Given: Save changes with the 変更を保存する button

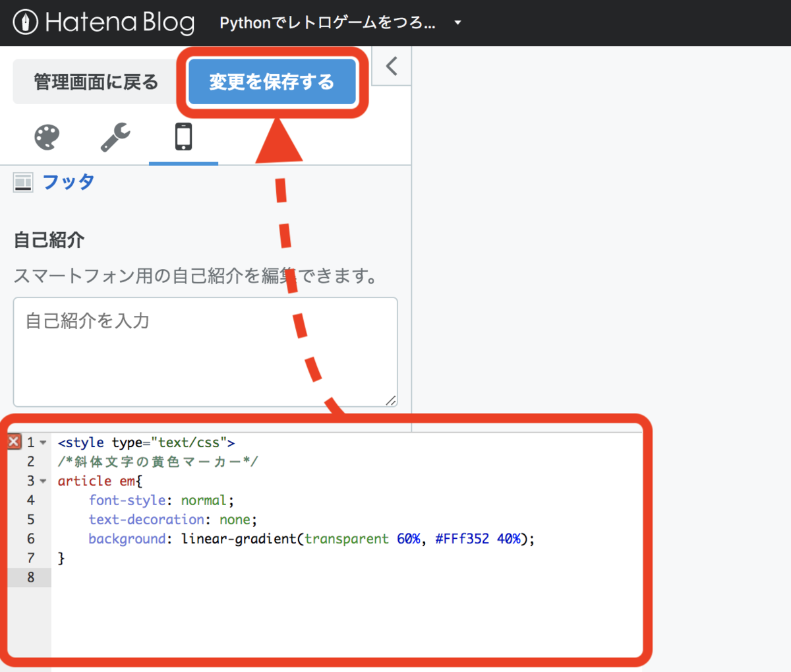Looking at the screenshot, I should (x=272, y=81).
